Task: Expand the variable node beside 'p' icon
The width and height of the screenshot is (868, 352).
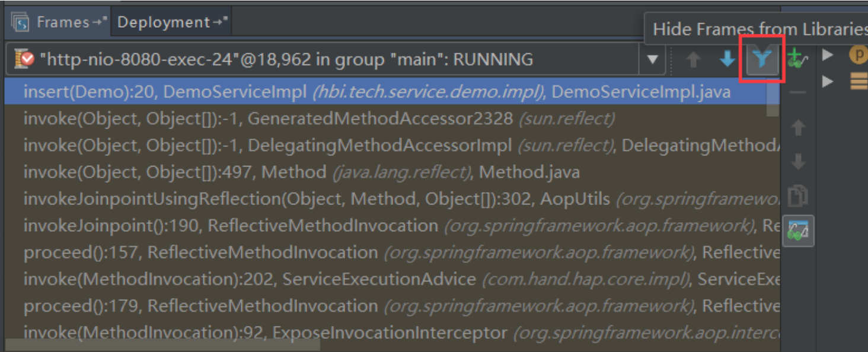Action: pyautogui.click(x=828, y=55)
